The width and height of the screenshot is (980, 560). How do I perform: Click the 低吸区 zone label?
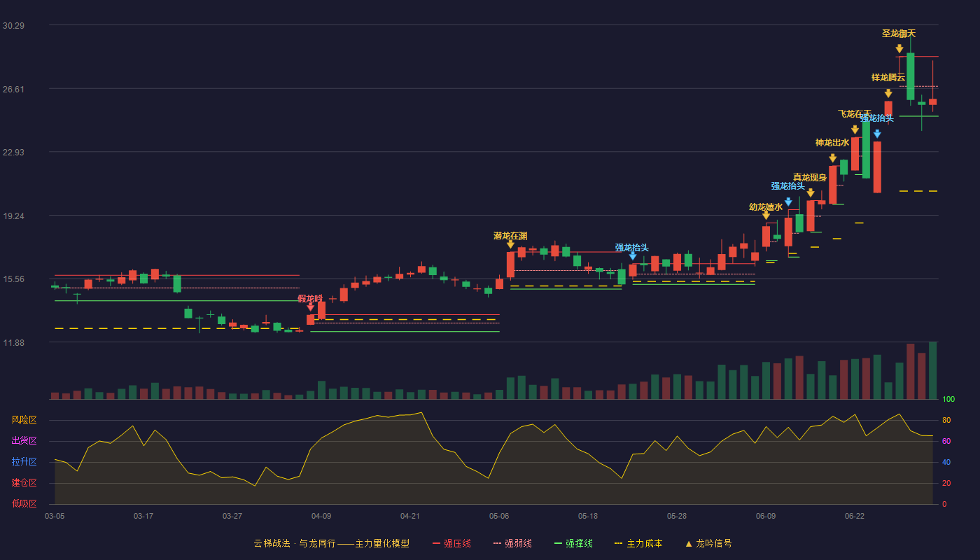[x=24, y=503]
